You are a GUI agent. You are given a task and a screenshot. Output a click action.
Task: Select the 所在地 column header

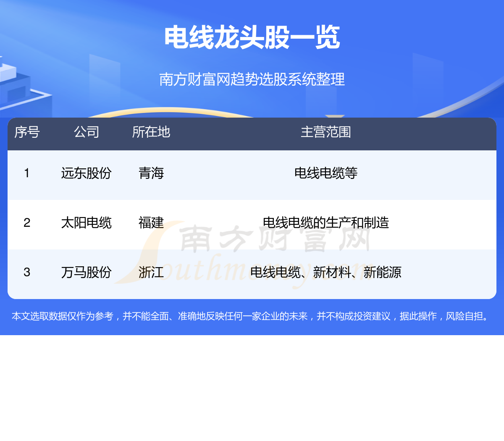[151, 132]
